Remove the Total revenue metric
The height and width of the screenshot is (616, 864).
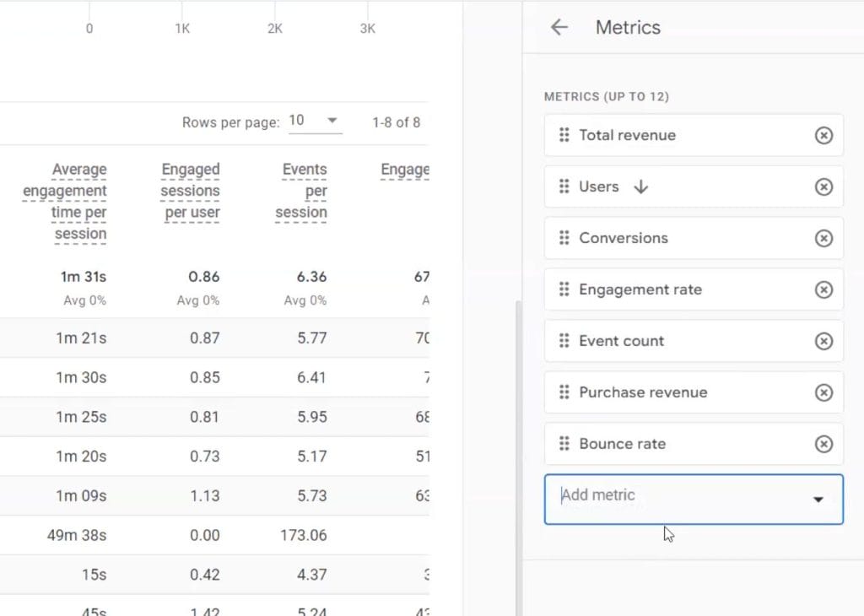(823, 136)
